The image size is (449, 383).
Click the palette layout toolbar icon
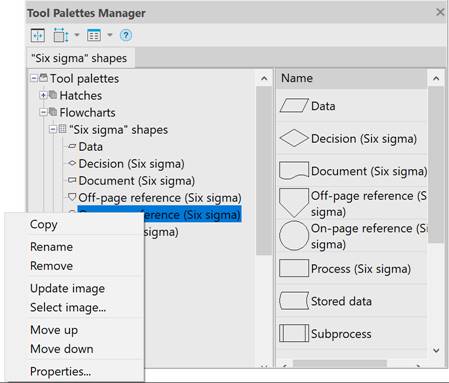point(61,35)
